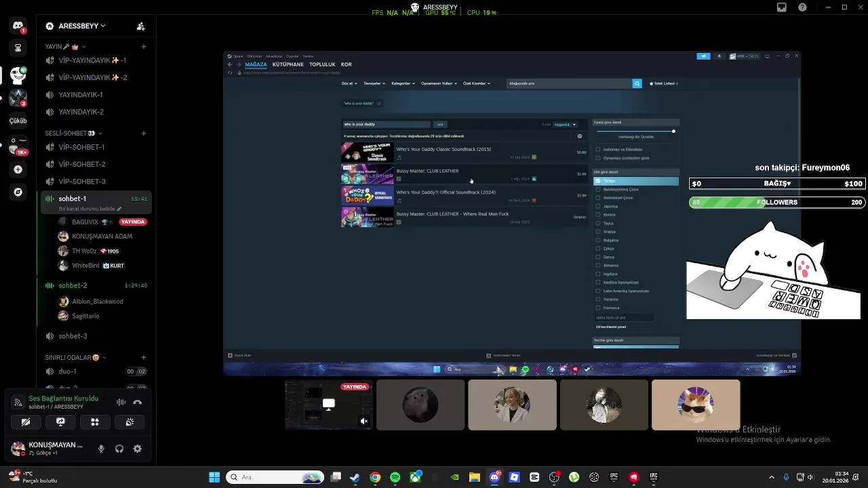Open Windows Start menu
This screenshot has width=868, height=488.
pos(214,477)
